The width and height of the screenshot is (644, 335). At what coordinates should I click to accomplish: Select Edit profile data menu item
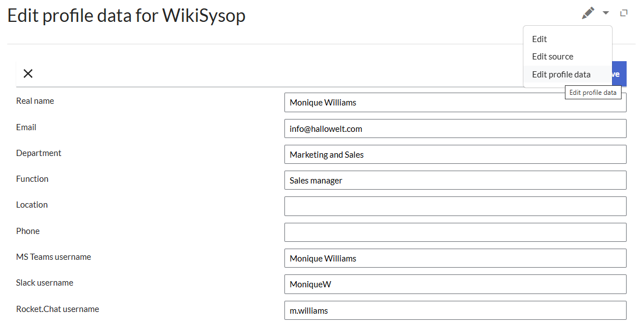point(561,75)
